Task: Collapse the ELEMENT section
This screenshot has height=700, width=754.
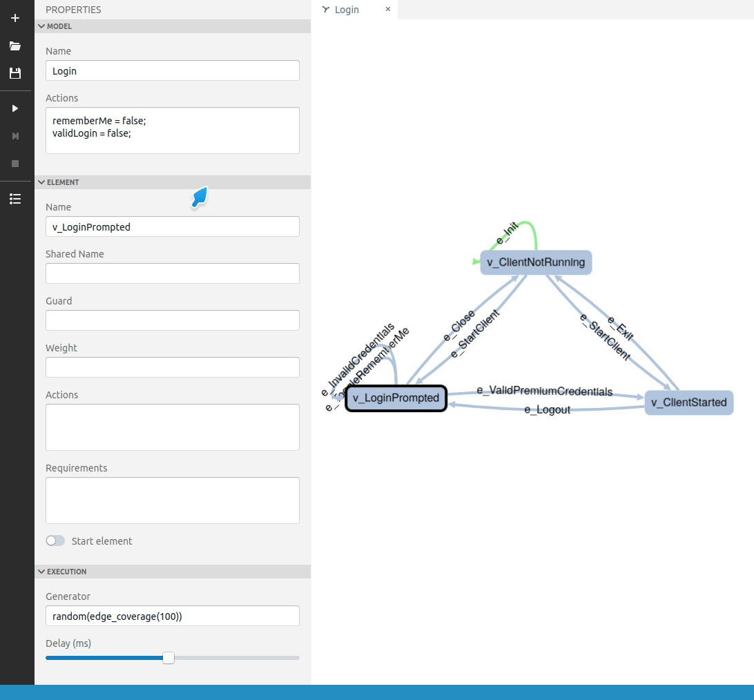Action: [41, 182]
